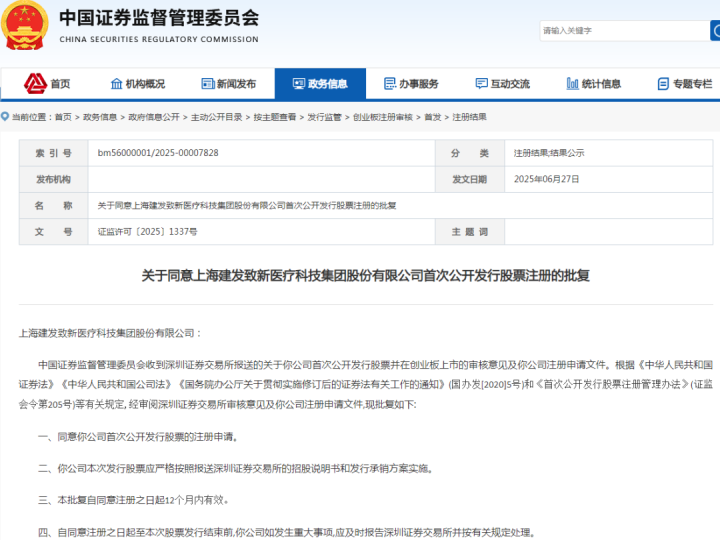Click the 发布机构 label cell

(54, 179)
